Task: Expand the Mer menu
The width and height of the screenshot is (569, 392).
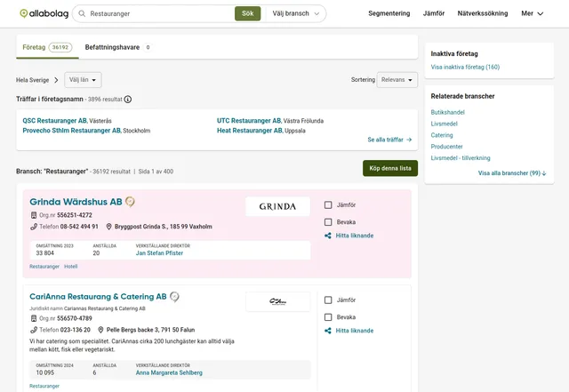Action: point(532,13)
